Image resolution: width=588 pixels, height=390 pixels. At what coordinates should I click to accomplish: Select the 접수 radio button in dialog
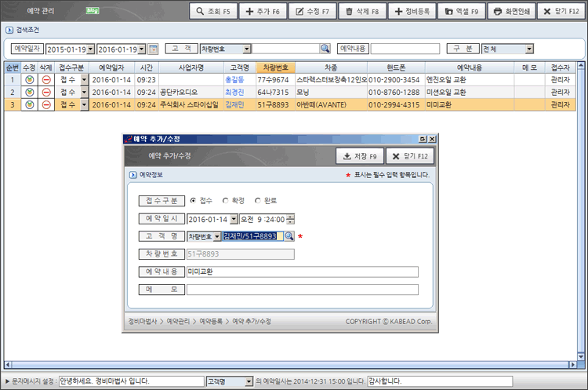point(193,200)
